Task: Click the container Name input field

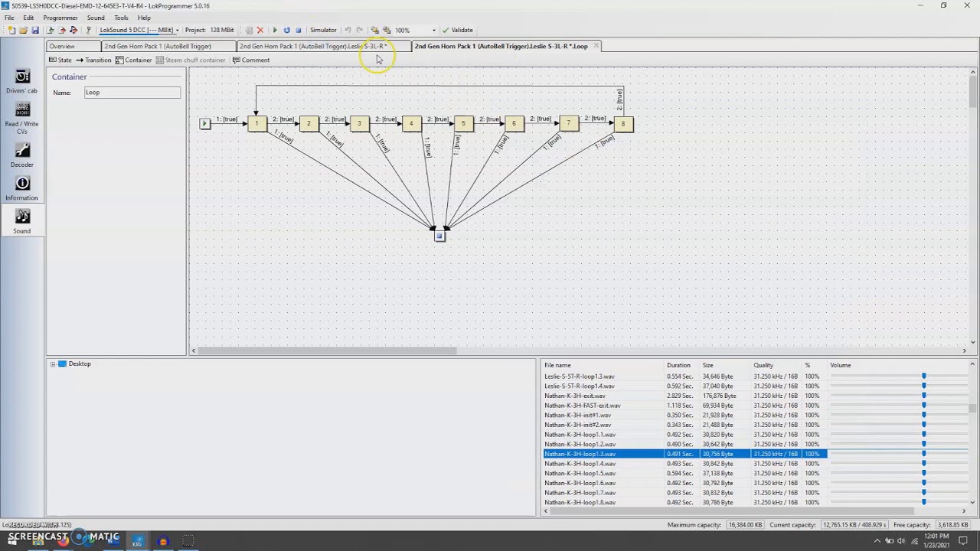Action: tap(132, 93)
